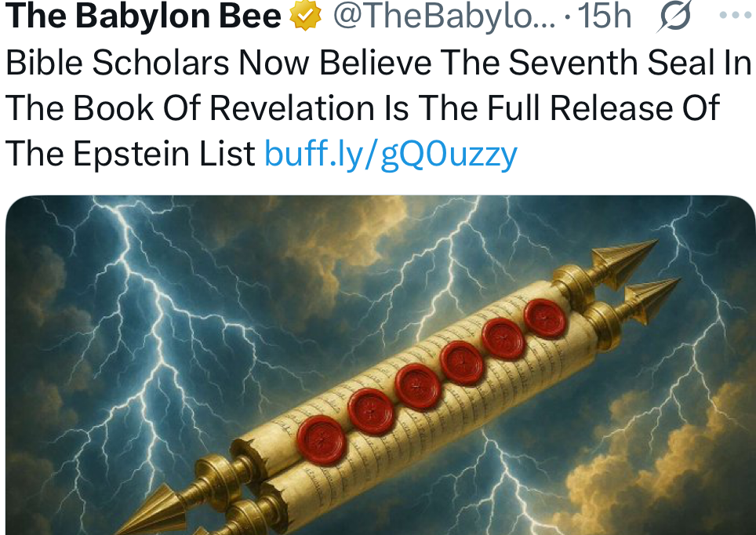Screen dimensions: 756x535
Task: Follow the buff.ly/gQ0uzzy link
Action: [x=391, y=154]
